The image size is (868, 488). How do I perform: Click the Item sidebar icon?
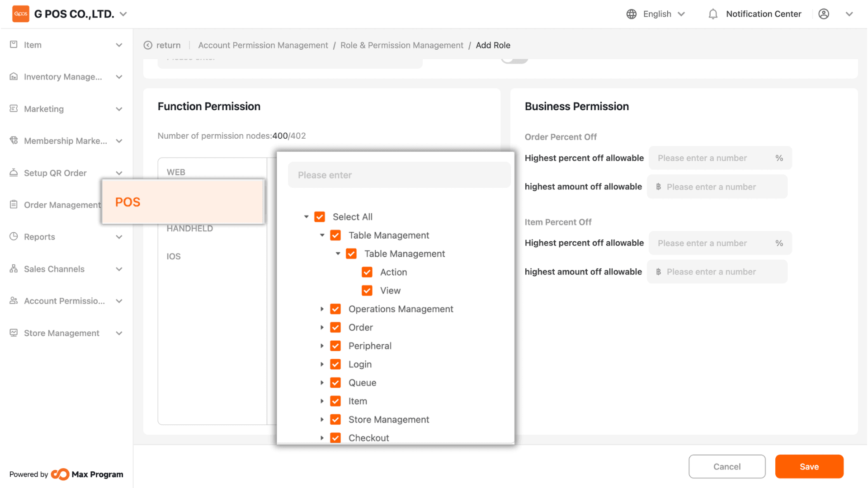tap(14, 44)
